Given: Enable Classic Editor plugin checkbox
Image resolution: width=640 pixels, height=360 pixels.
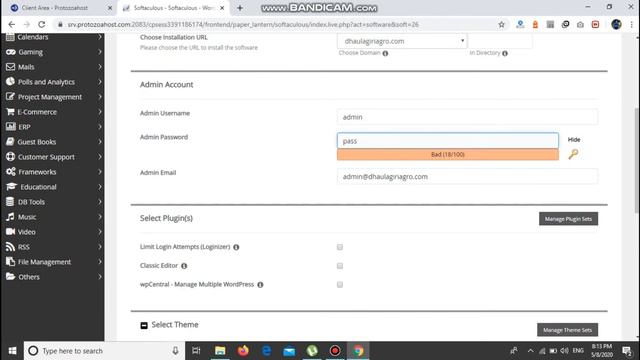Looking at the screenshot, I should click(340, 266).
